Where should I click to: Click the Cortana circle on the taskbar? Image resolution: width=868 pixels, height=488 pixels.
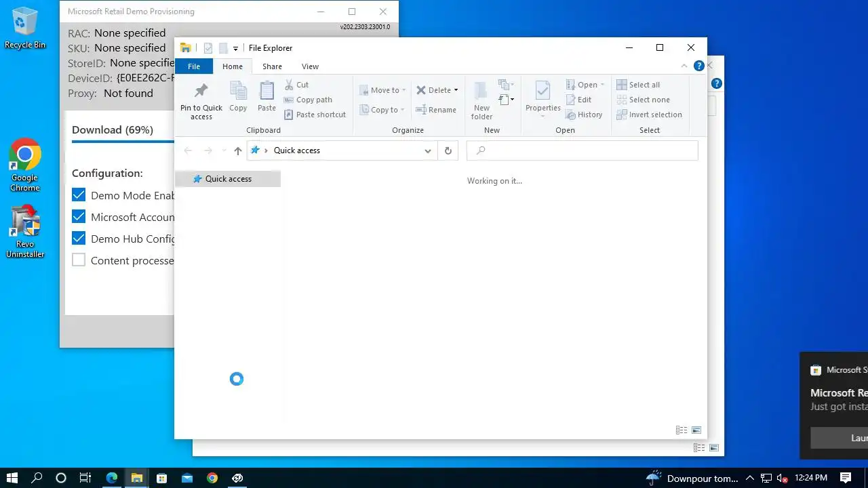(x=61, y=478)
